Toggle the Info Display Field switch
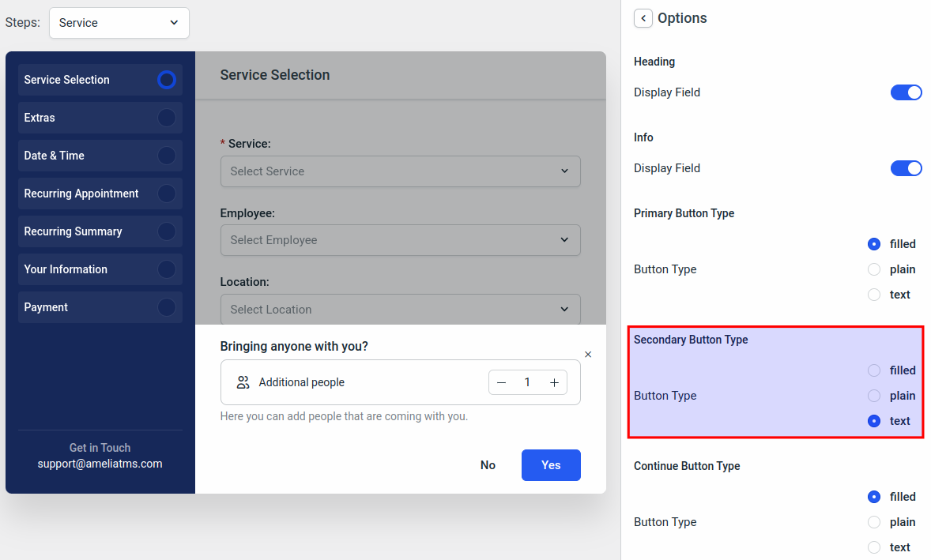The image size is (931, 560). click(x=906, y=168)
